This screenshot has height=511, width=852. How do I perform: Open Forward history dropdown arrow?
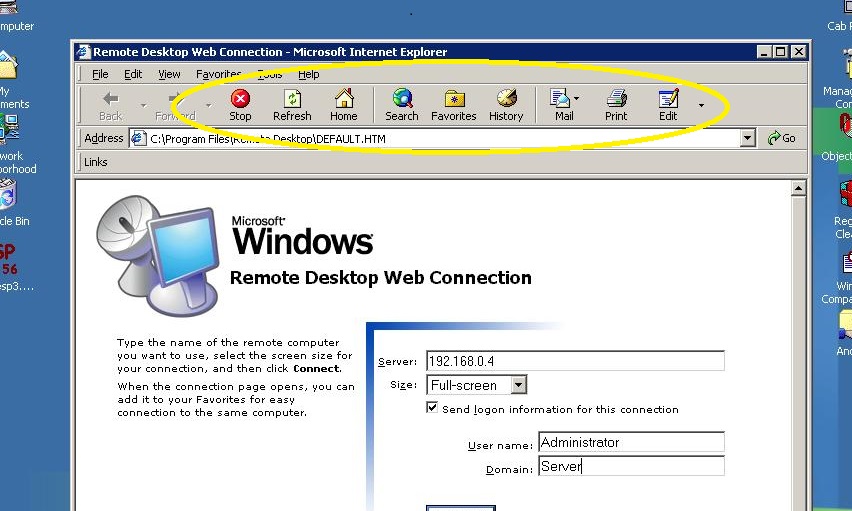(x=209, y=105)
